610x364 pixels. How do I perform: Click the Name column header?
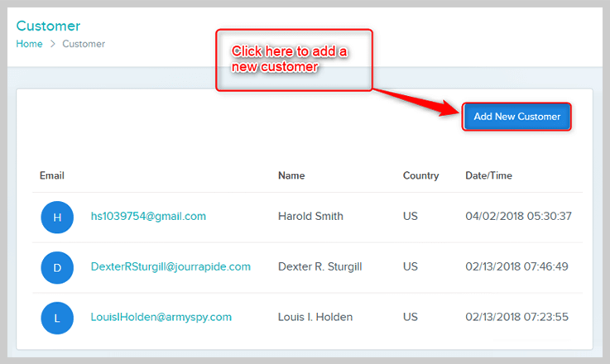[x=291, y=175]
